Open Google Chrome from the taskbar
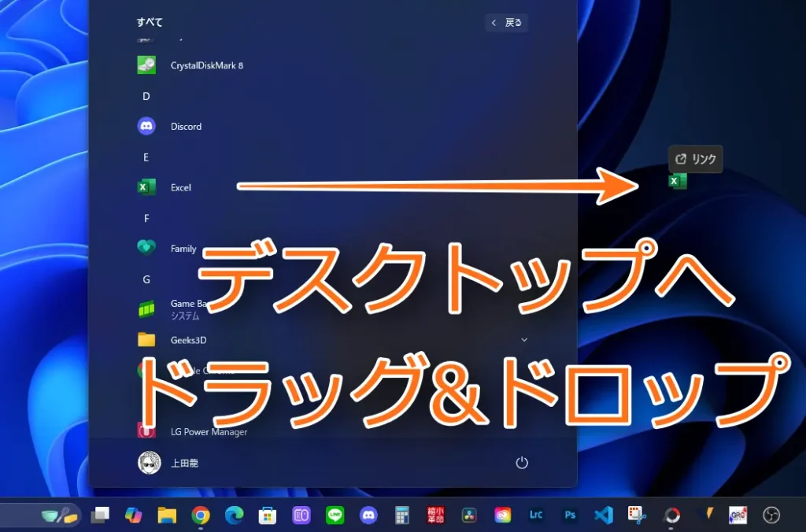This screenshot has width=806, height=532. (x=201, y=515)
